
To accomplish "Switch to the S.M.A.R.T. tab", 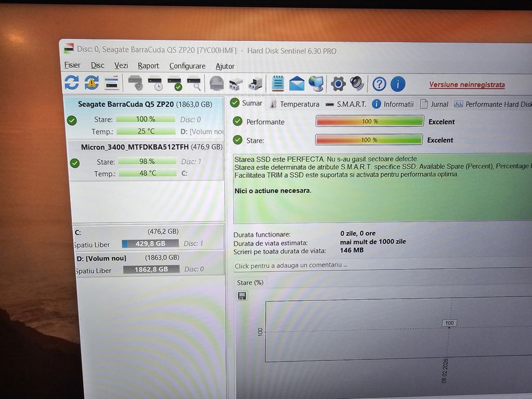I will [346, 104].
